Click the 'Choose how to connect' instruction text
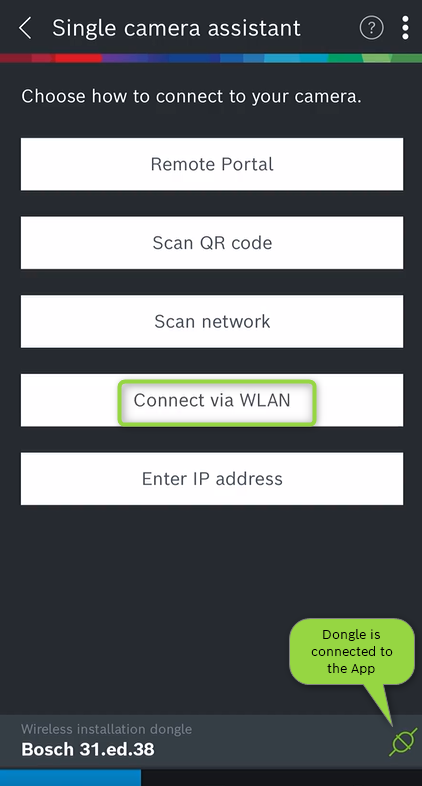 click(191, 96)
